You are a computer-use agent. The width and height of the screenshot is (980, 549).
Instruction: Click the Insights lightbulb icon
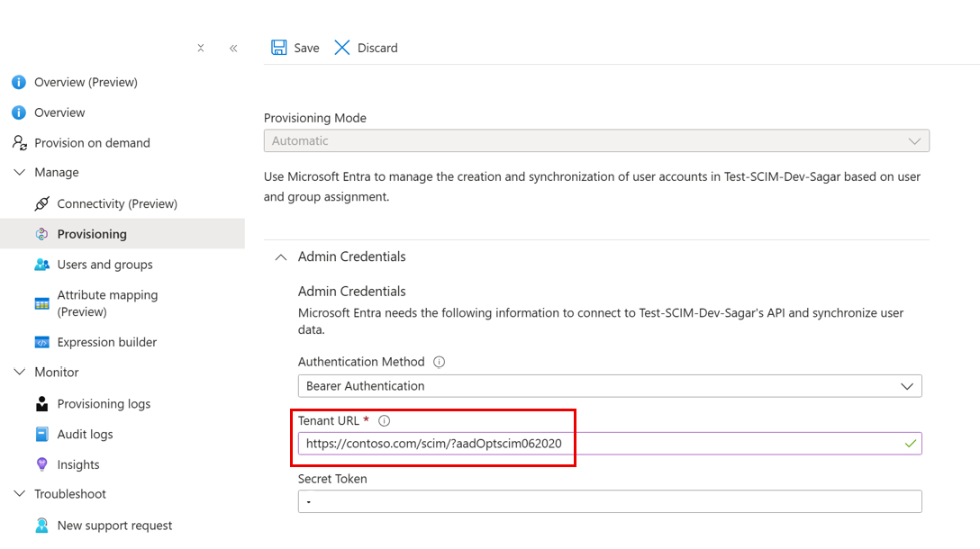click(x=41, y=464)
